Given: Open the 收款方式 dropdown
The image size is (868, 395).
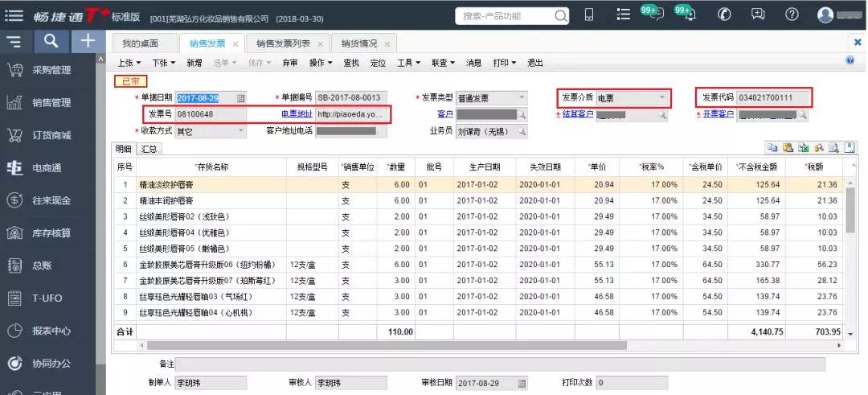Looking at the screenshot, I should [240, 131].
